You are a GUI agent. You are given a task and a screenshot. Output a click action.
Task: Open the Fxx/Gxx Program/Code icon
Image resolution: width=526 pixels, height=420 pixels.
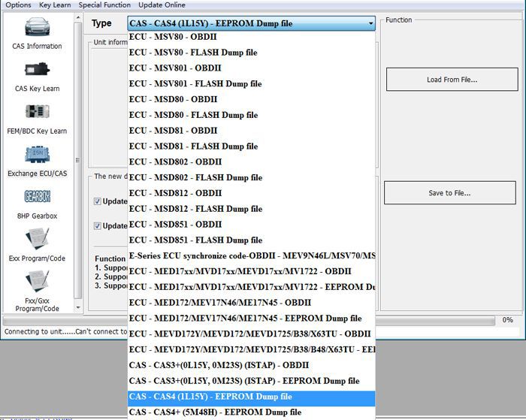pos(37,283)
